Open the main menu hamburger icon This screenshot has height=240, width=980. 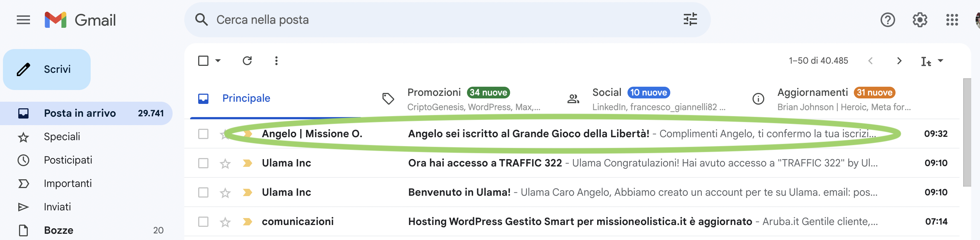23,20
